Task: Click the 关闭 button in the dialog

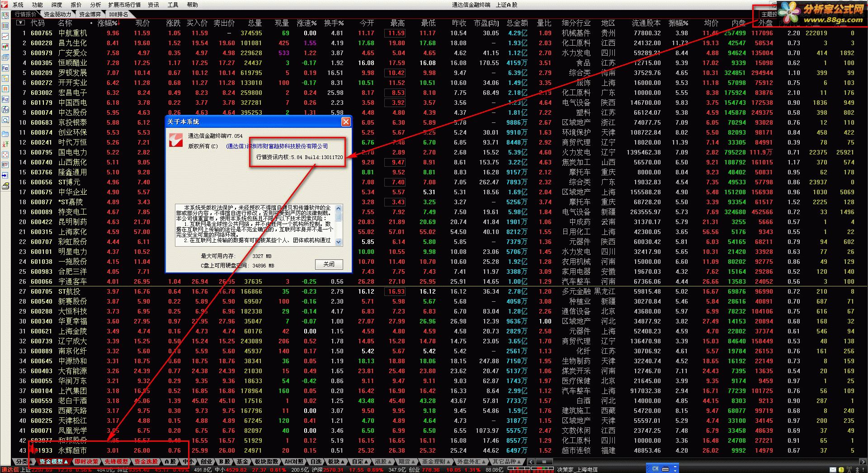Action: pyautogui.click(x=329, y=264)
